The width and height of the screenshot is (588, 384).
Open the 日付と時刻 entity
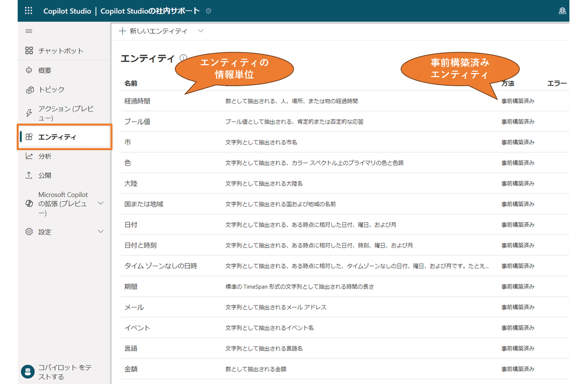pyautogui.click(x=141, y=245)
